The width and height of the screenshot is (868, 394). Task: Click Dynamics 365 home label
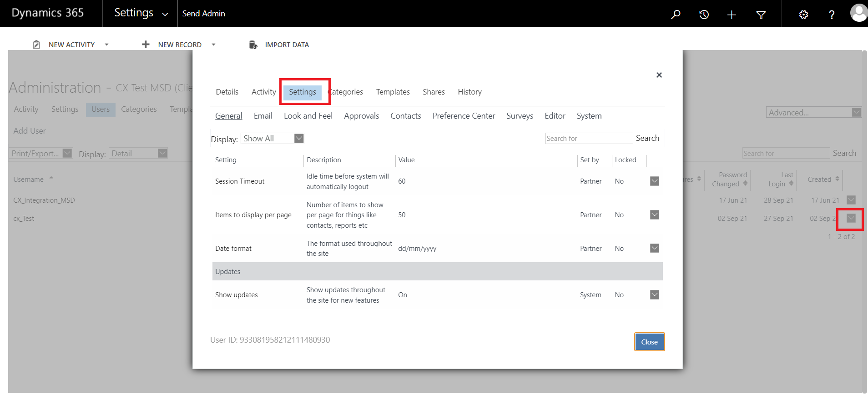(48, 13)
